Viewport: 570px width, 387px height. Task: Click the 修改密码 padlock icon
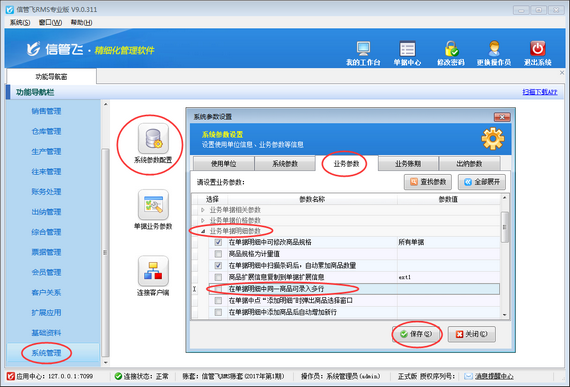(x=451, y=49)
